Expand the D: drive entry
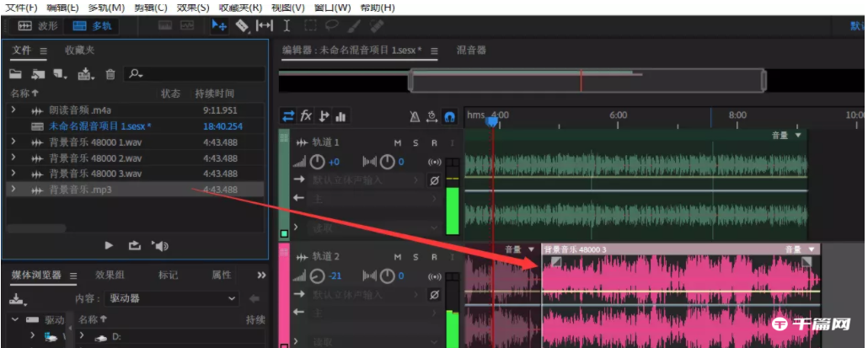 (82, 335)
